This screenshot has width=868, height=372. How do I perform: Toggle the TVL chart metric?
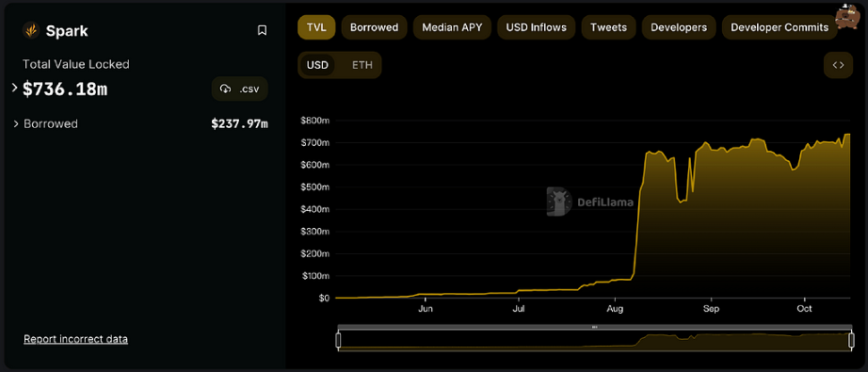point(316,27)
